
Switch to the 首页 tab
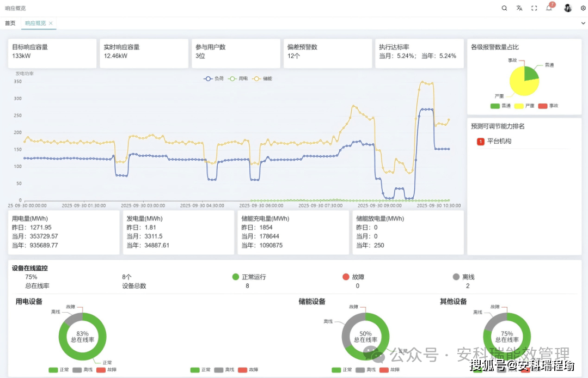pyautogui.click(x=10, y=23)
